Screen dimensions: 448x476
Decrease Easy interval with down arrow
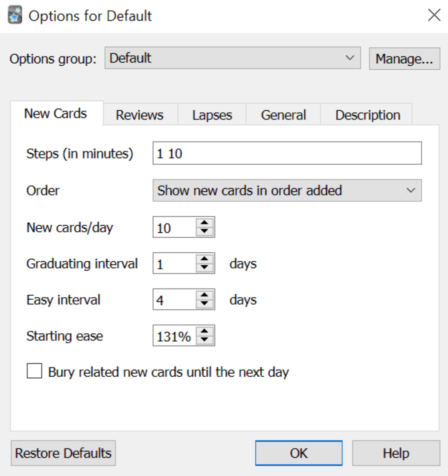click(x=205, y=304)
